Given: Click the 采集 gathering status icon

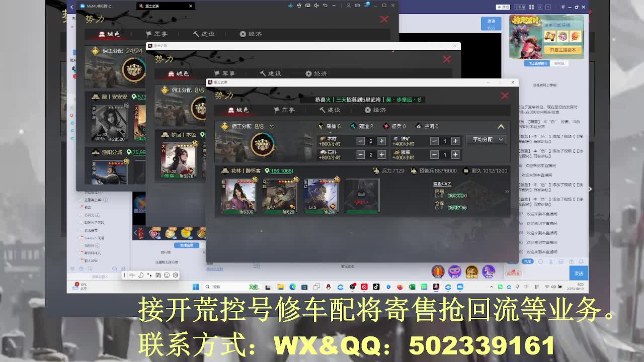Looking at the screenshot, I should point(321,126).
